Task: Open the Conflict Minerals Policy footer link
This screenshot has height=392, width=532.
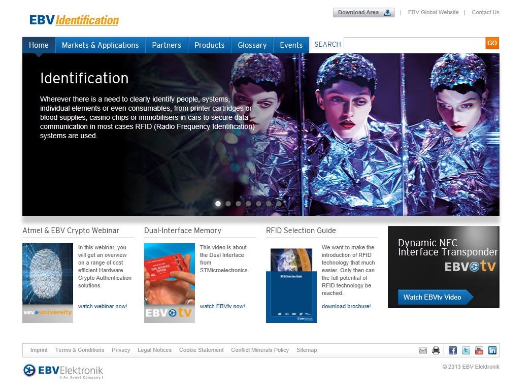Action: 260,350
